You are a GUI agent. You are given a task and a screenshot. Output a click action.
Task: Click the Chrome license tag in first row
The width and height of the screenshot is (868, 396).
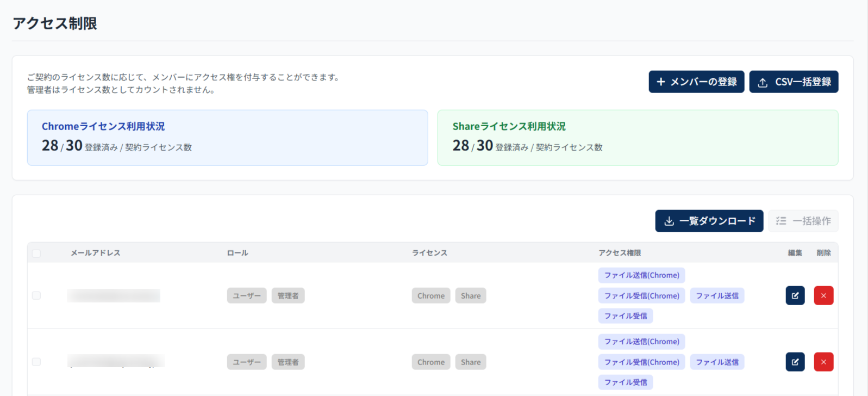pyautogui.click(x=430, y=296)
